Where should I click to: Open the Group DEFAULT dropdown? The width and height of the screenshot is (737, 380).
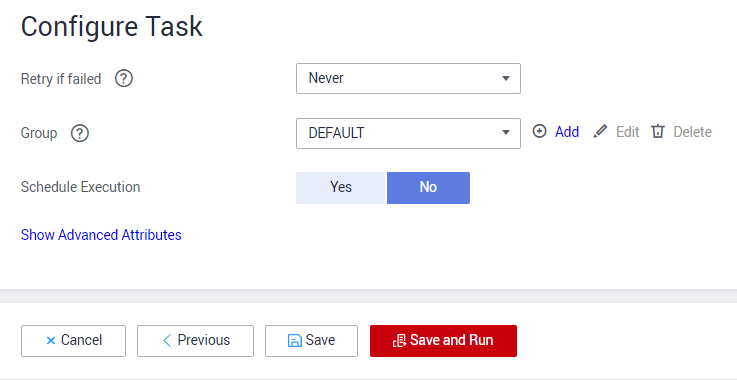[408, 133]
